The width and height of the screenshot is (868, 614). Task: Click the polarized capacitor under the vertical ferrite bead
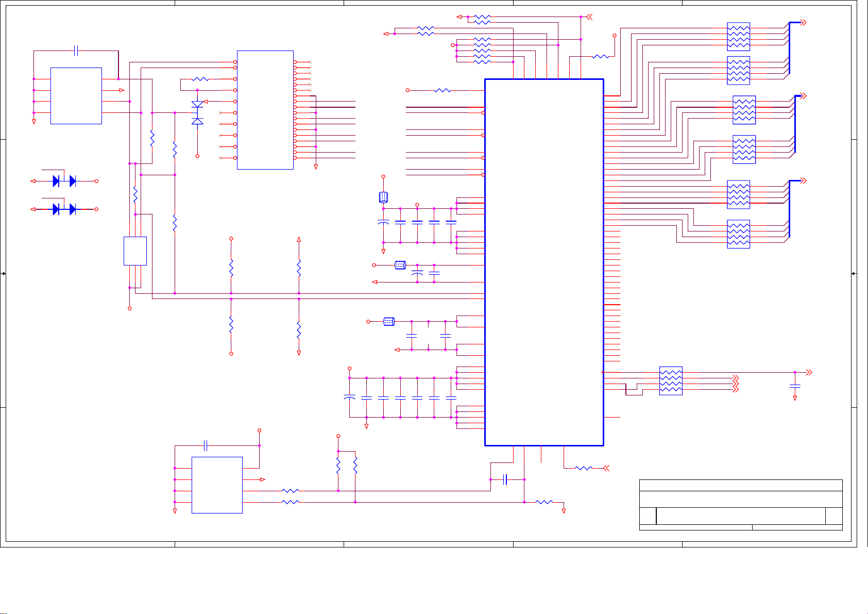click(383, 222)
